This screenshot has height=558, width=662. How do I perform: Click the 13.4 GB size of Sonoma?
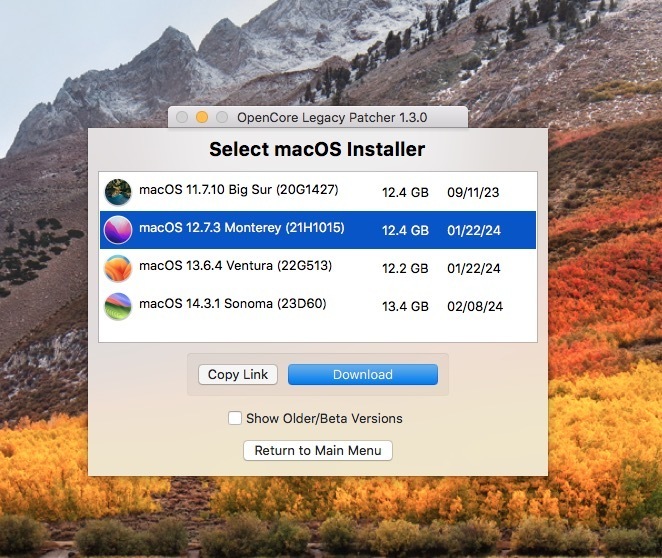coord(405,306)
